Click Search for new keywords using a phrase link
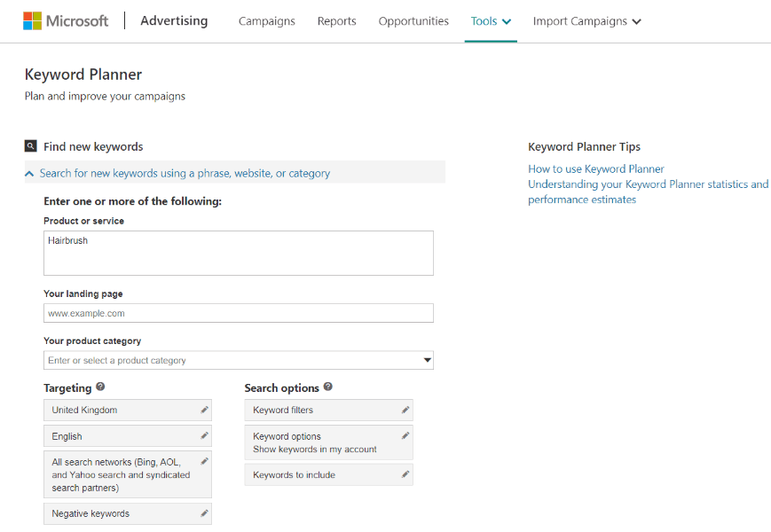Screen dimensions: 771x532 pos(185,174)
